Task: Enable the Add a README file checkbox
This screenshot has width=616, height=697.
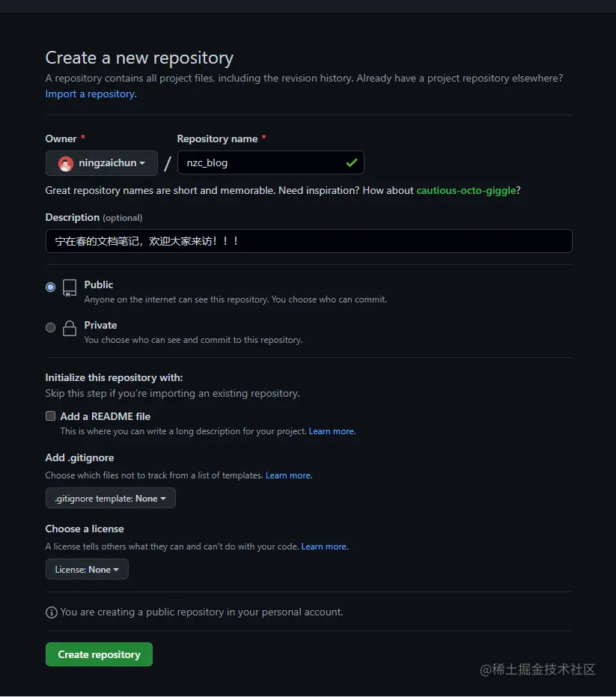Action: pos(50,415)
